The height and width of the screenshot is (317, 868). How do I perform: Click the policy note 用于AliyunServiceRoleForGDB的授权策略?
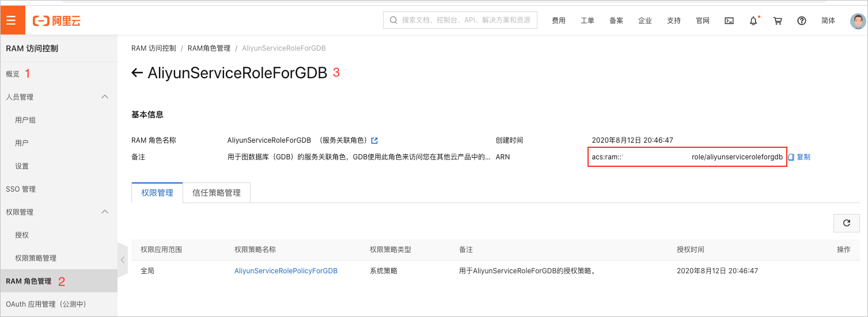[x=527, y=270]
